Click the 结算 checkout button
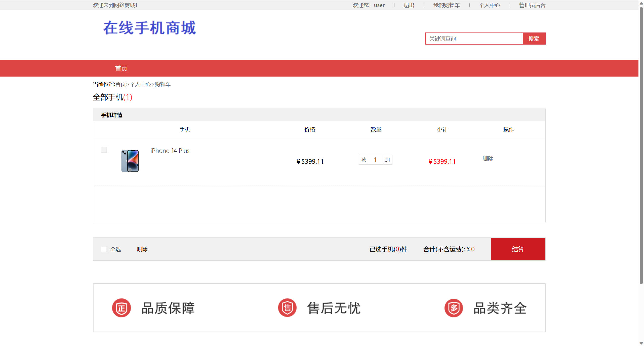 pyautogui.click(x=518, y=249)
